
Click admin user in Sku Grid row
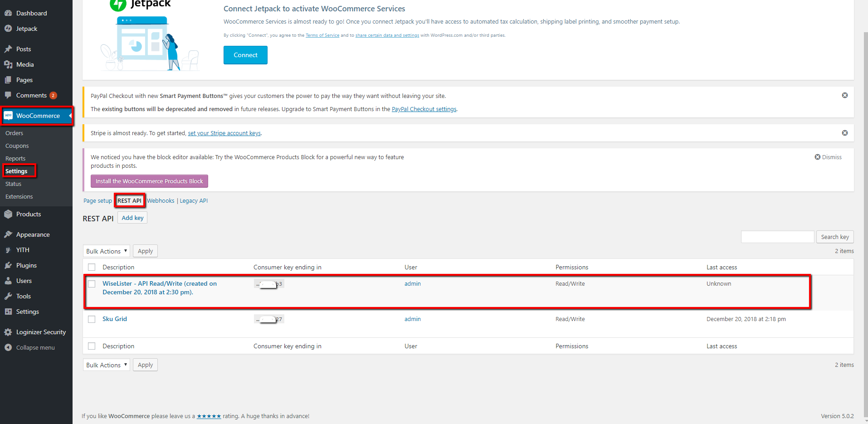tap(413, 319)
